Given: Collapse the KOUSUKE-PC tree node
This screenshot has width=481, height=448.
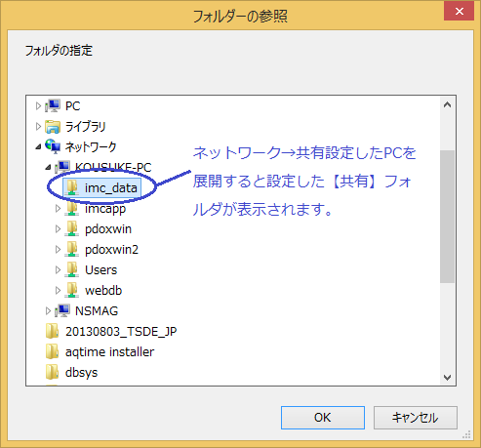Looking at the screenshot, I should pos(48,168).
